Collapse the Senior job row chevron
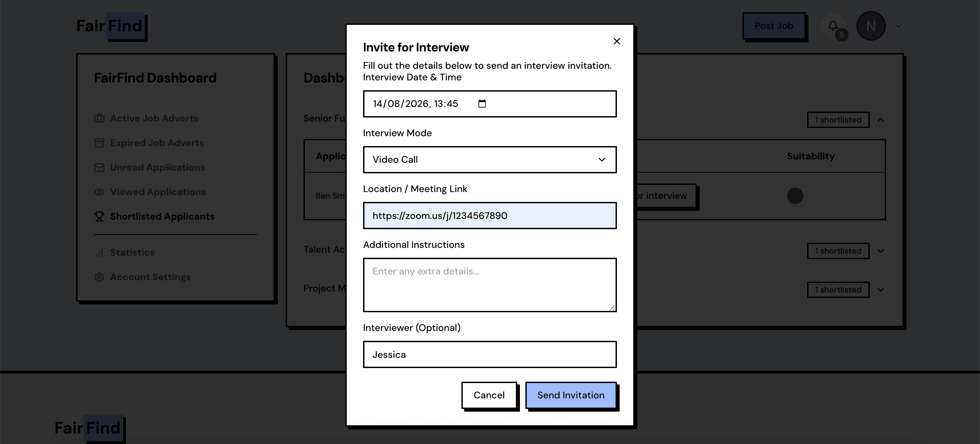This screenshot has height=444, width=980. pos(880,120)
